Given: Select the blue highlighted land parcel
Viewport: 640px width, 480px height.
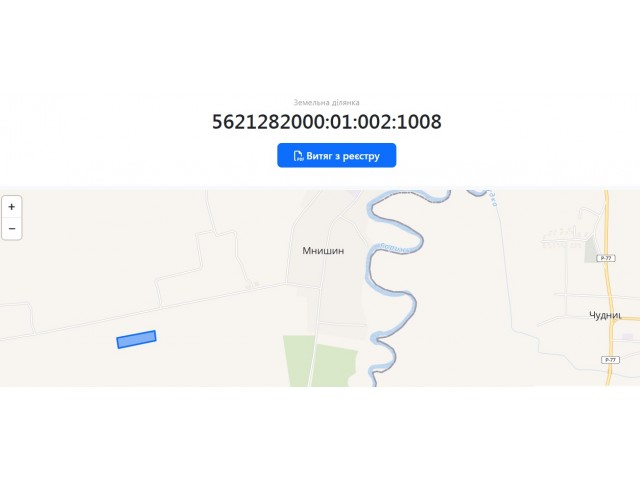Looking at the screenshot, I should (136, 340).
